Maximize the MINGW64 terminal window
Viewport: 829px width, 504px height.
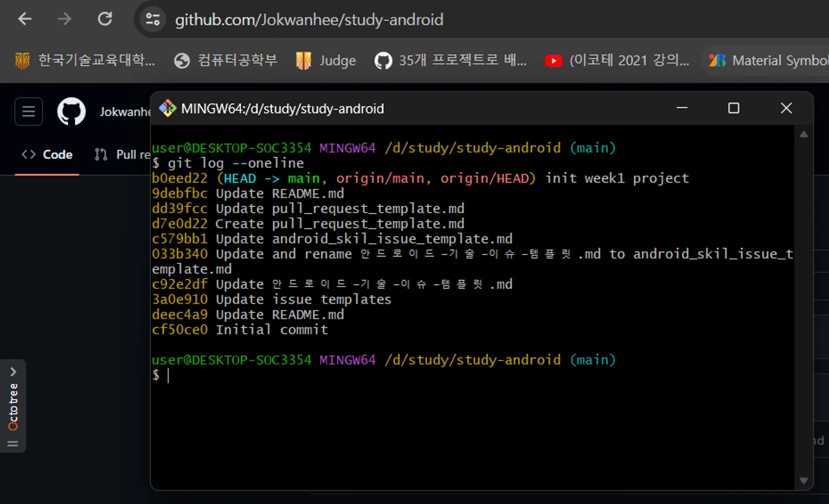(734, 108)
